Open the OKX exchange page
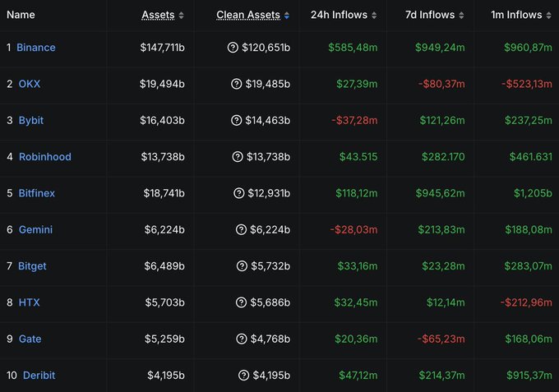The width and height of the screenshot is (559, 392). point(29,84)
